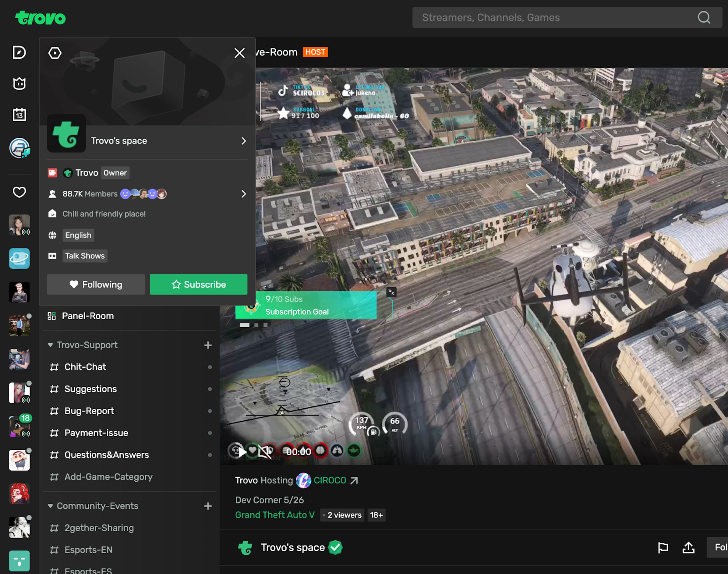Toggle the Following button
Viewport: 728px width, 574px height.
96,284
